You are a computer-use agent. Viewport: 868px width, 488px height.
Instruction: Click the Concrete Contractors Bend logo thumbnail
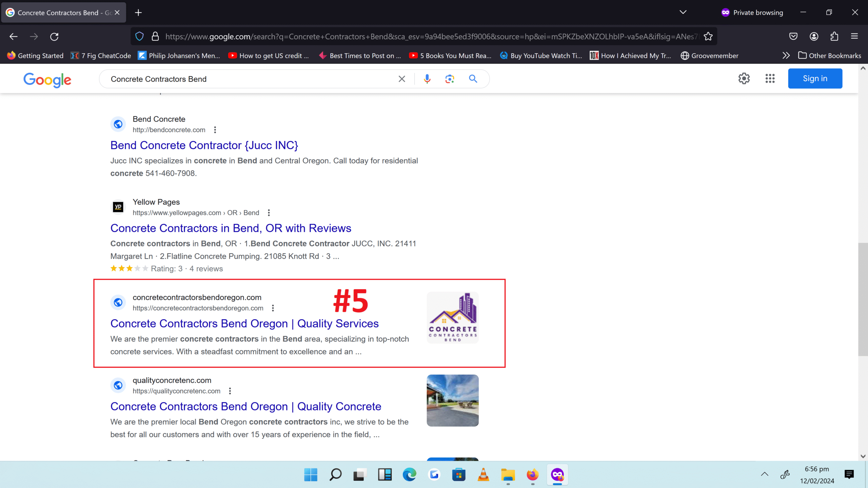tap(453, 318)
